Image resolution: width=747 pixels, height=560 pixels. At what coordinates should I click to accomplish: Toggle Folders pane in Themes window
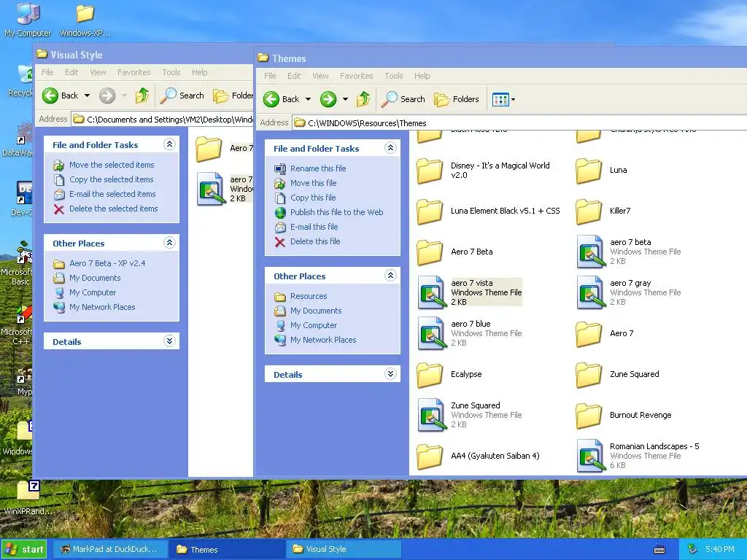click(x=457, y=99)
